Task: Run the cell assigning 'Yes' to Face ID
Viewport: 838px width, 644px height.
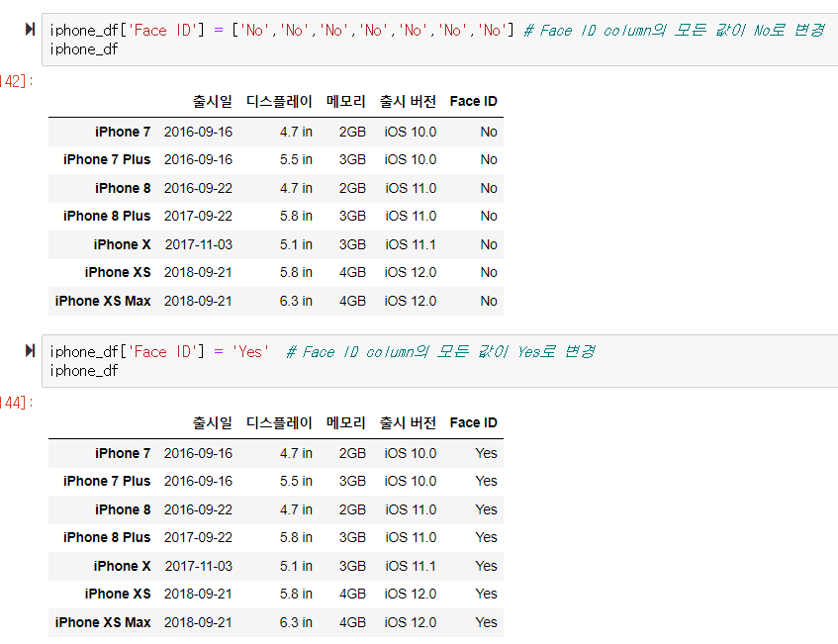Action: (31, 350)
